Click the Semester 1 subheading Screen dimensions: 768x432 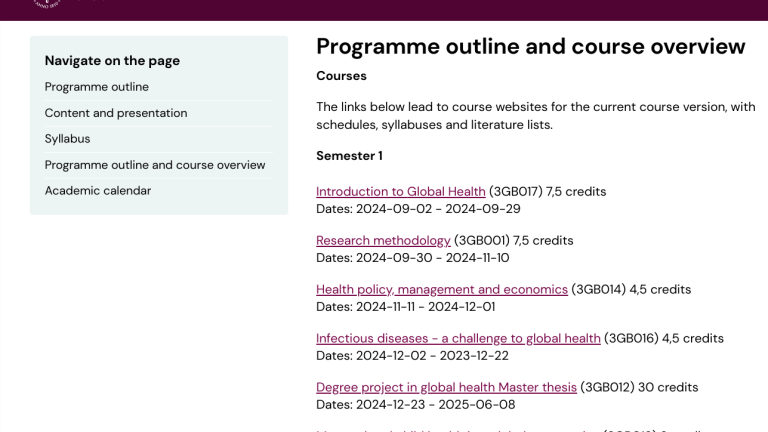pyautogui.click(x=349, y=156)
